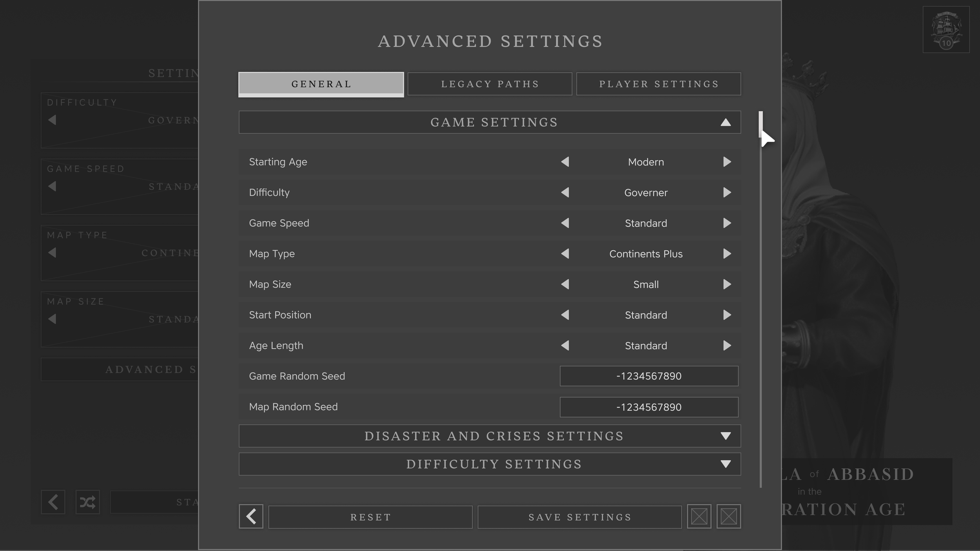Click first placeholder icon right of Save Settings

point(699,516)
